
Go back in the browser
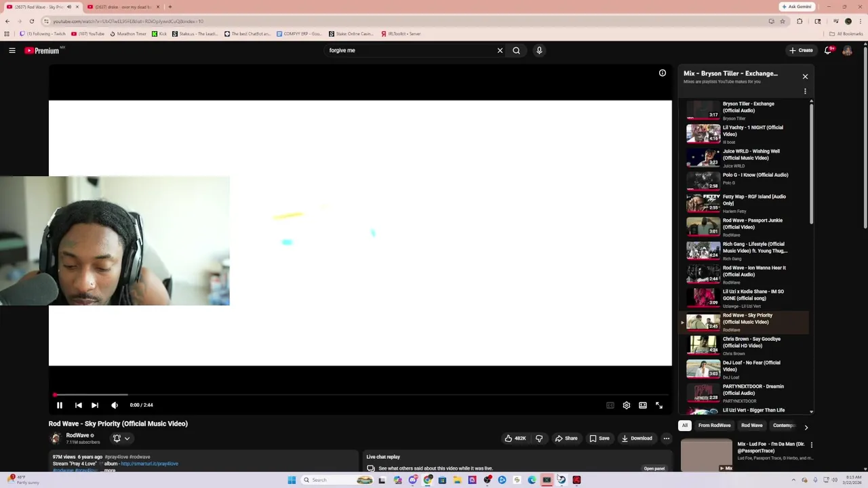(x=7, y=21)
